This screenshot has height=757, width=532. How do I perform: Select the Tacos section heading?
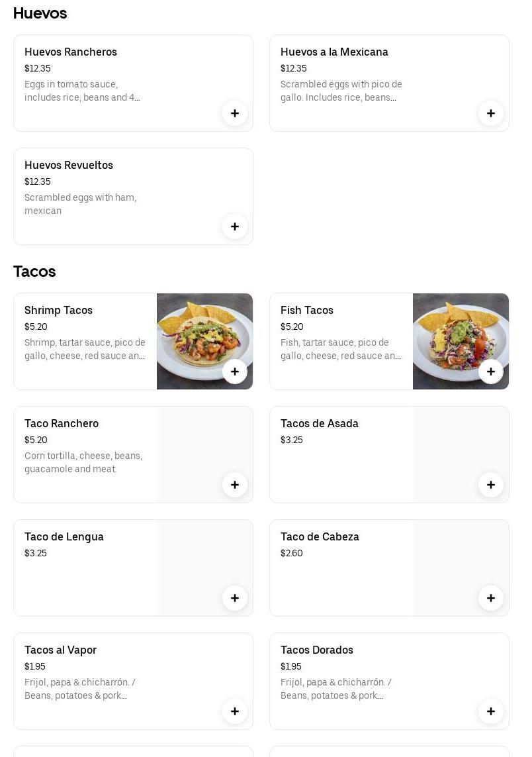(34, 272)
